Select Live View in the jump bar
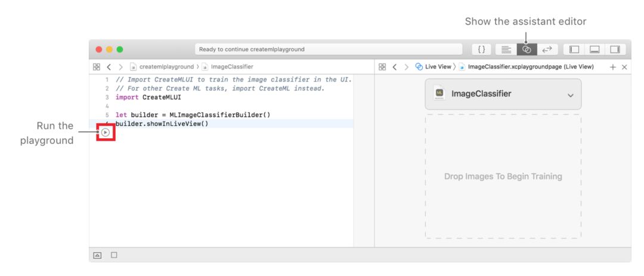Screen dimensions: 644x276 tap(437, 67)
